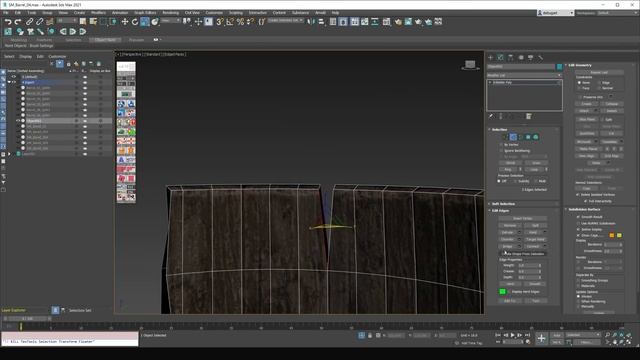640x360 pixels.
Task: Click the Remove Modifier trash icon
Action: click(529, 116)
